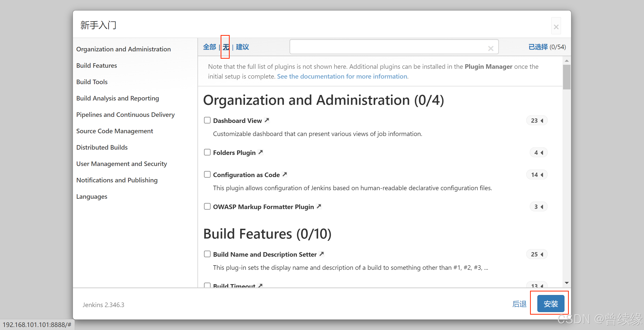Click scrollbar up arrow in plugin list
Screen dimensions: 644x330
tap(567, 61)
